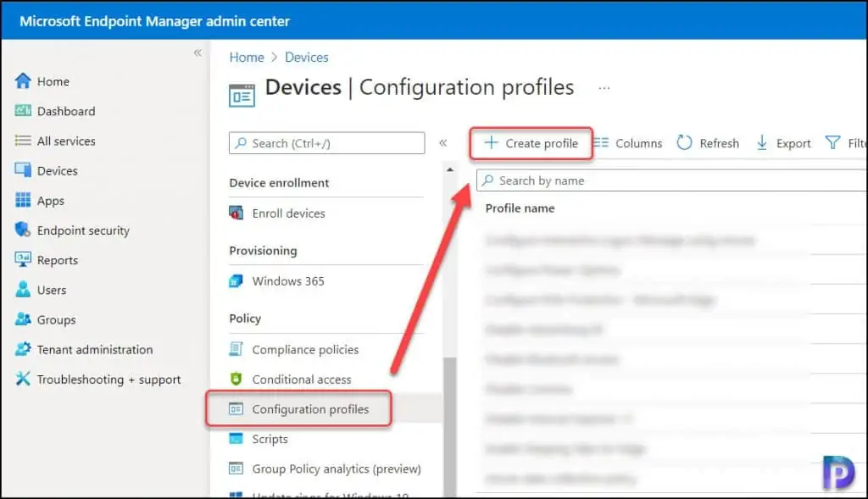The width and height of the screenshot is (868, 499).
Task: Click the Filter funnel icon
Action: coord(832,142)
